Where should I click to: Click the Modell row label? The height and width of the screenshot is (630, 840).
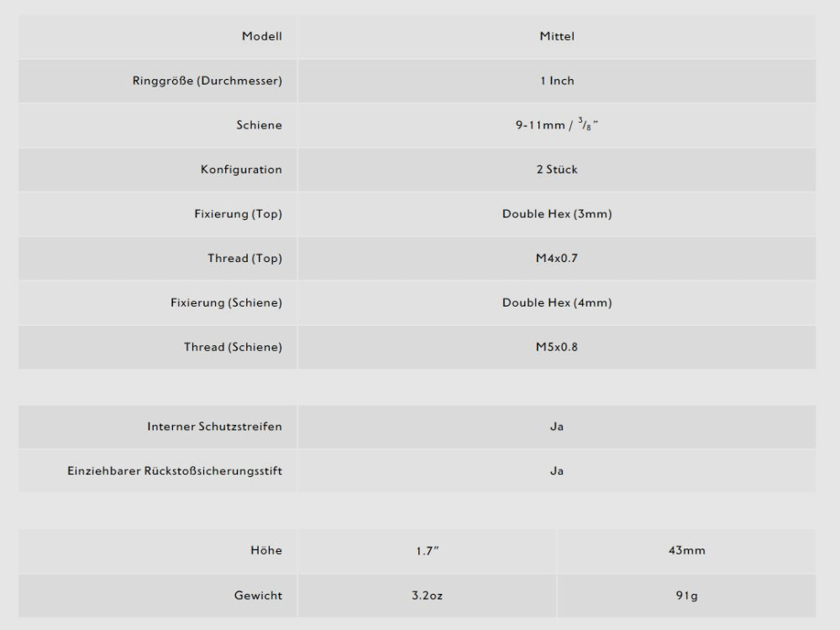coord(261,36)
